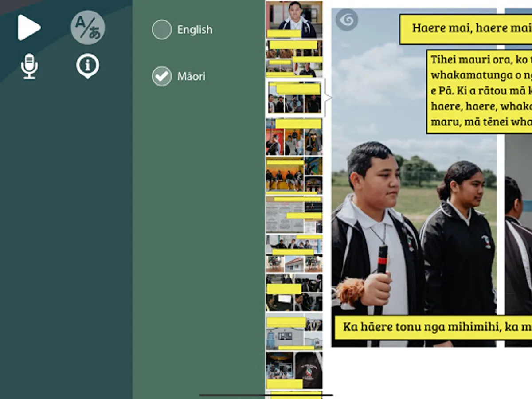The height and width of the screenshot is (399, 532).
Task: Open the thumbnail with the orange stage
Action: click(x=294, y=175)
